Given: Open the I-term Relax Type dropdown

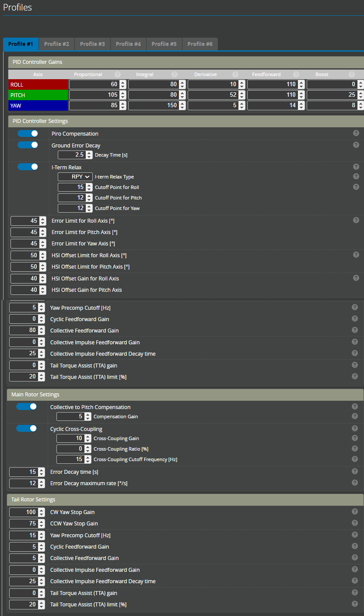Looking at the screenshot, I should [75, 176].
